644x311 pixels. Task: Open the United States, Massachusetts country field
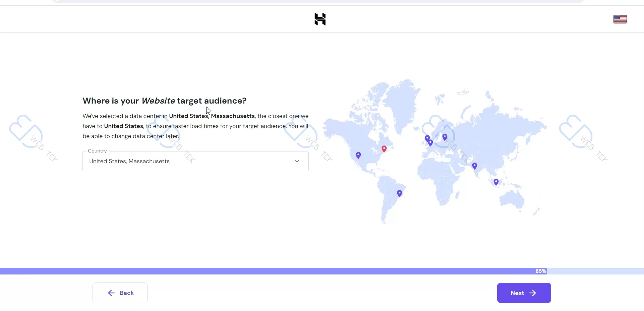click(x=195, y=161)
